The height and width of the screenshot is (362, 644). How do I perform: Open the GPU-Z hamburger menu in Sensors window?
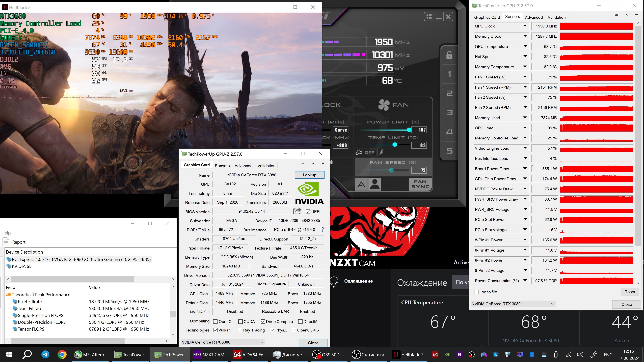(636, 15)
